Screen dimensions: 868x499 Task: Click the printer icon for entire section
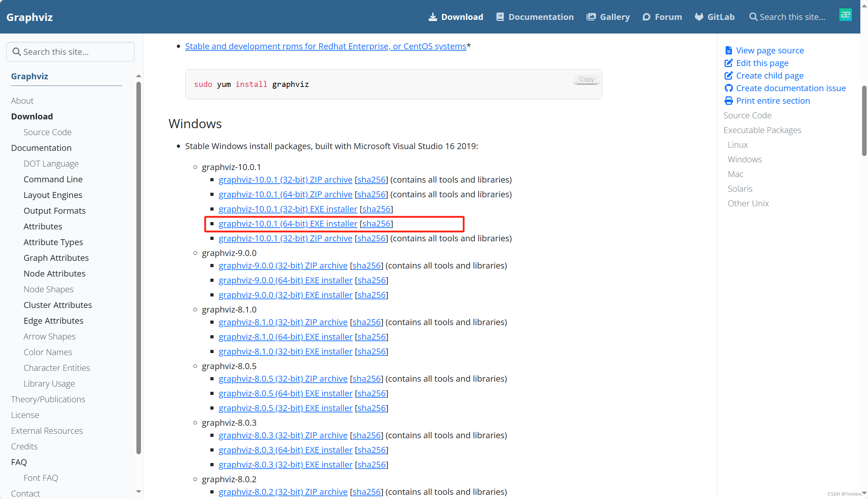tap(728, 101)
